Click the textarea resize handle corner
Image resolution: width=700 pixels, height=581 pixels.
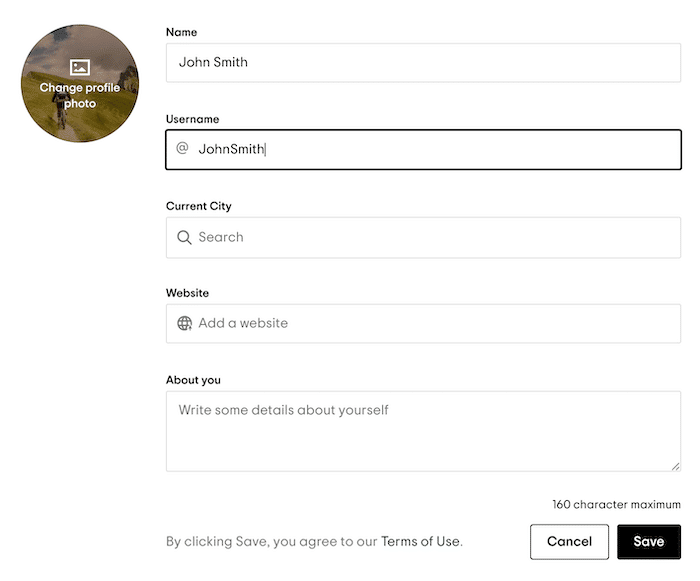(675, 467)
